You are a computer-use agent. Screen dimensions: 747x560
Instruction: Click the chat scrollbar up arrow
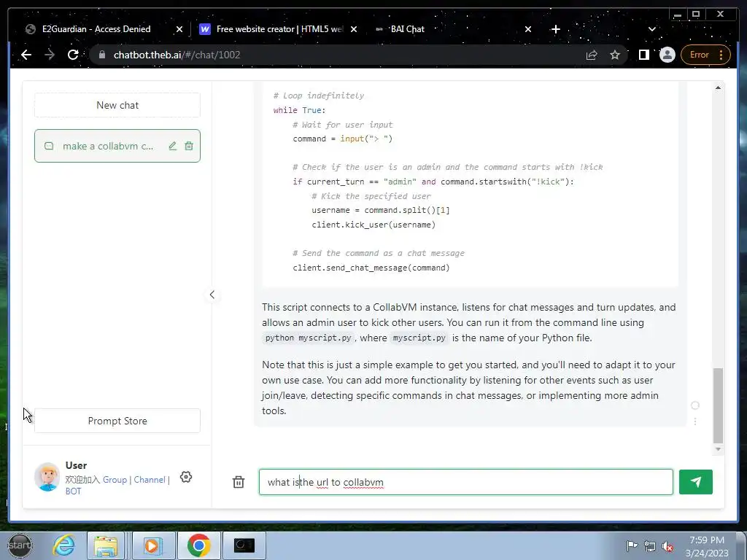point(718,87)
